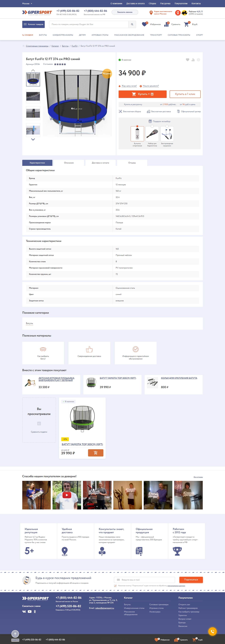This screenshot has width=225, height=644.
Task: Open comparison via header bar-chart icon
Action: [x=166, y=24]
